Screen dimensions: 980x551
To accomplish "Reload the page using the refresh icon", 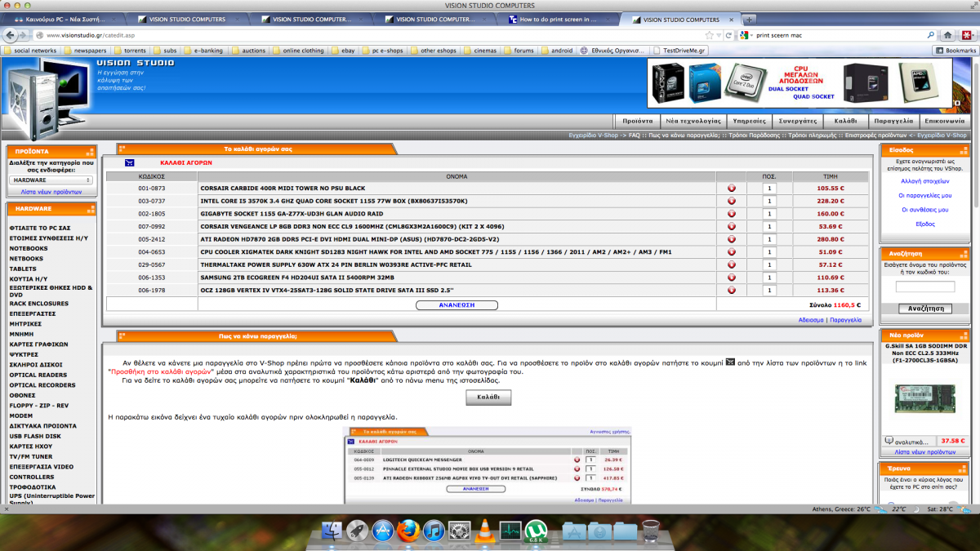I will click(727, 35).
